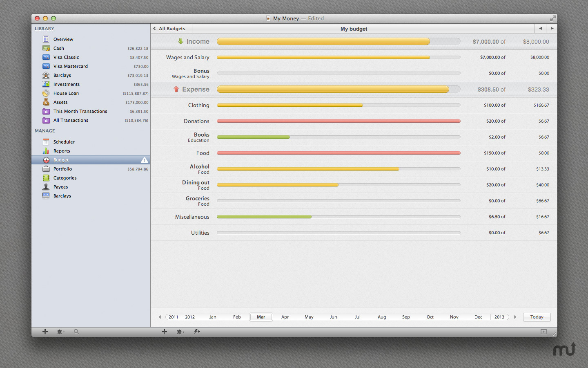The image size is (588, 368).
Task: Click the House Loan icon
Action: [x=46, y=93]
